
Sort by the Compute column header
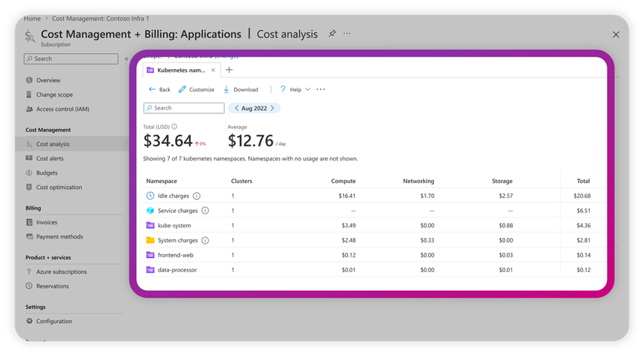pos(344,181)
